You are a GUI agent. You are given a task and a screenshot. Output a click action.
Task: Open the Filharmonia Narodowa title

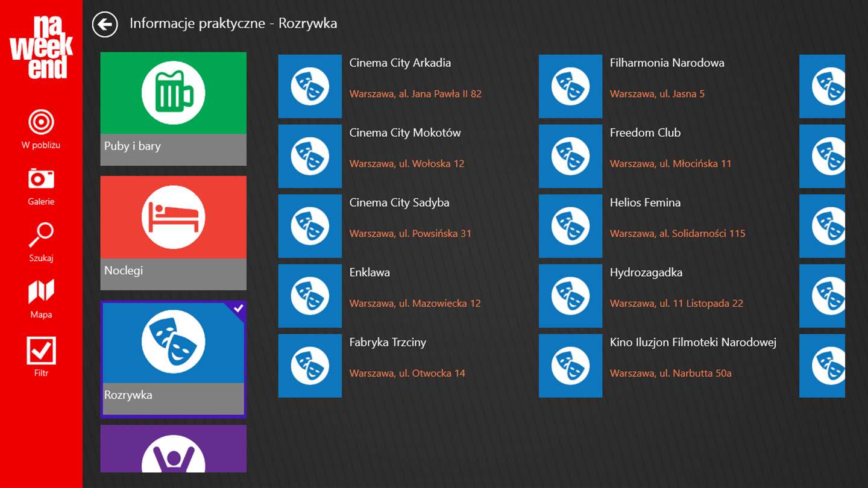[667, 63]
